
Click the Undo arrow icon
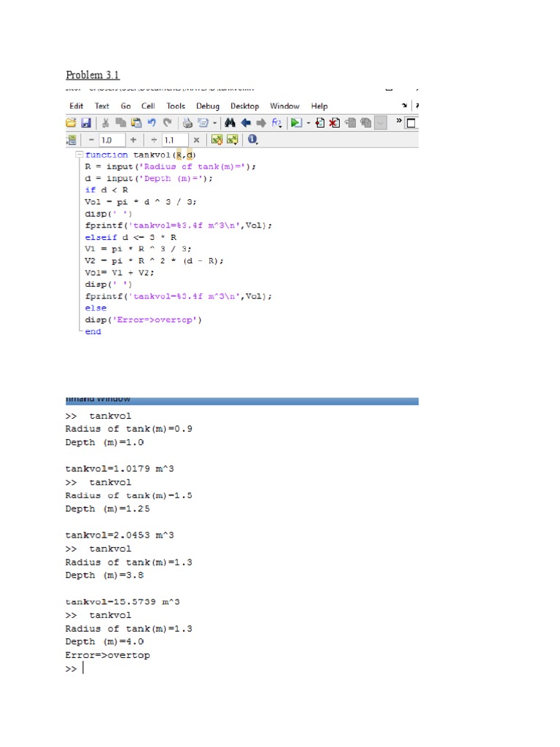pos(152,123)
